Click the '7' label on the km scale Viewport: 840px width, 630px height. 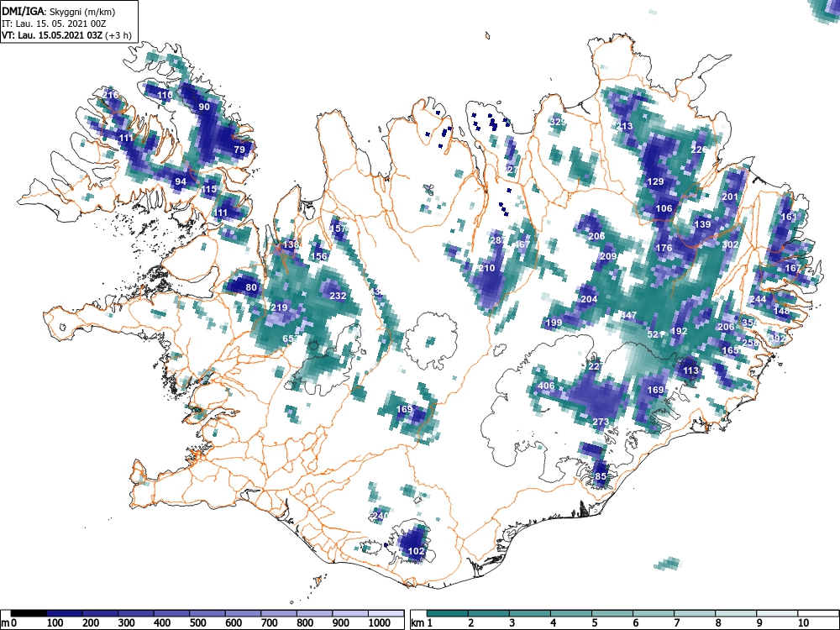coord(676,623)
